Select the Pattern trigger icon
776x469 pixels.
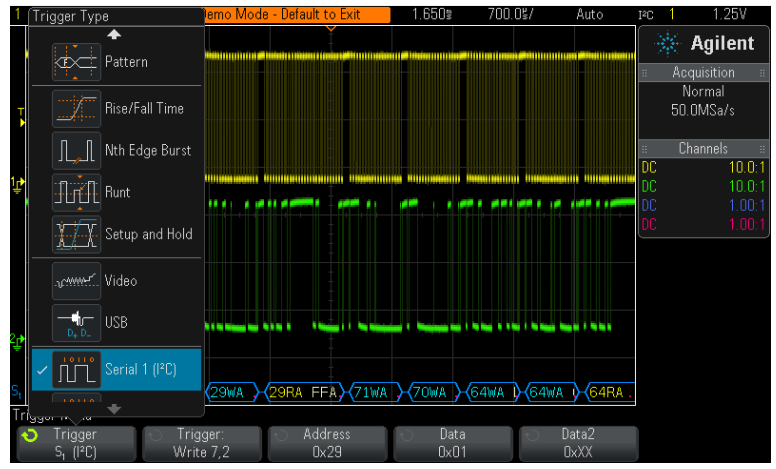[76, 62]
